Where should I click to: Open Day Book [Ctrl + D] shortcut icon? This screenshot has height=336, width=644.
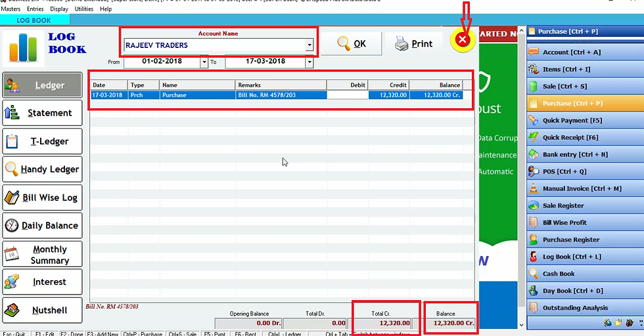click(534, 291)
